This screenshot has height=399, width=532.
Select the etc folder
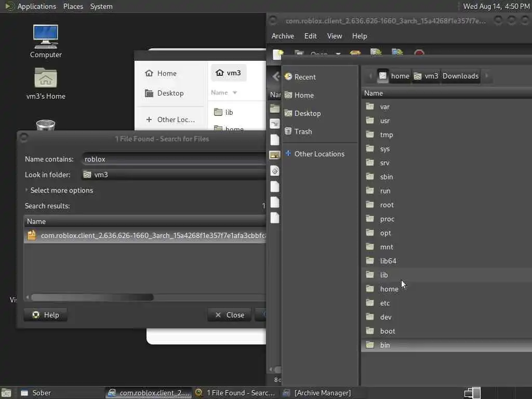point(446,303)
